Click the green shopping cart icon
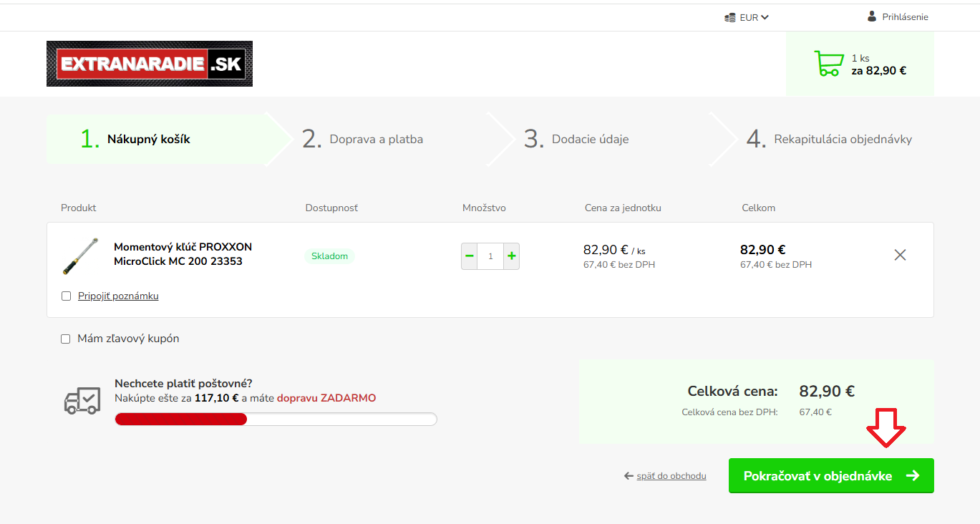Image resolution: width=980 pixels, height=524 pixels. click(x=828, y=64)
